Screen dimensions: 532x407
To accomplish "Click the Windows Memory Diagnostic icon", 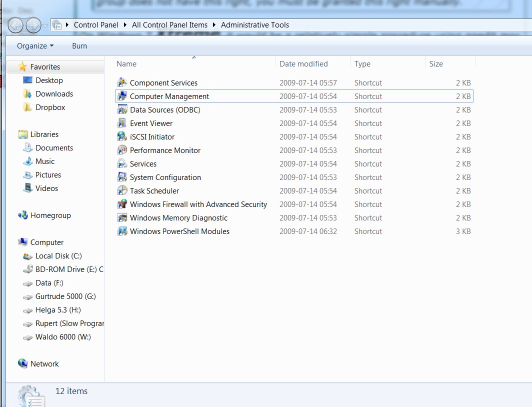I will tap(122, 217).
